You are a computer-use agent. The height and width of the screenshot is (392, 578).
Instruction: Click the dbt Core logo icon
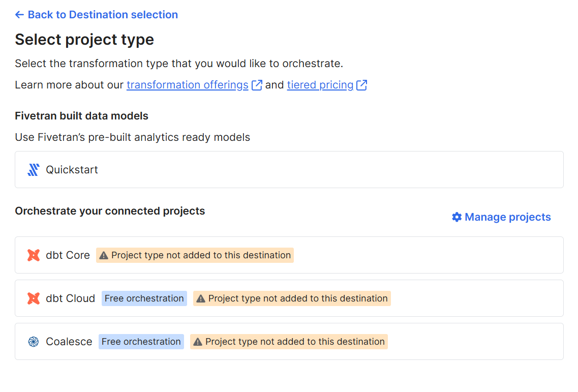(34, 255)
